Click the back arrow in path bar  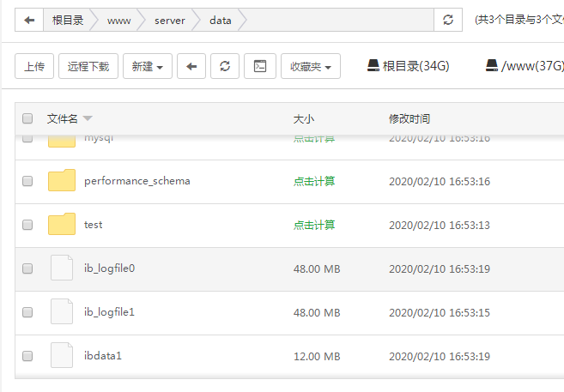pos(29,21)
